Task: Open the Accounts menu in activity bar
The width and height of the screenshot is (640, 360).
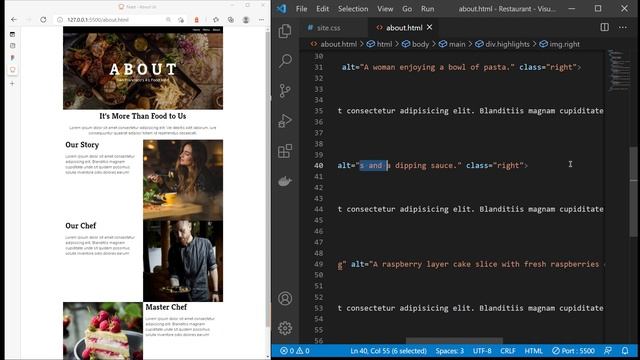Action: tap(285, 298)
